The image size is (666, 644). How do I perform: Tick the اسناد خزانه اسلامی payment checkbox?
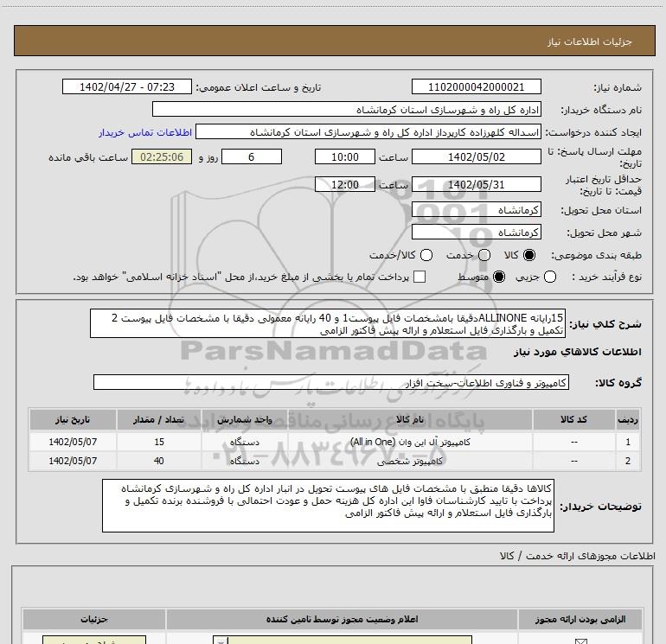coord(419,277)
